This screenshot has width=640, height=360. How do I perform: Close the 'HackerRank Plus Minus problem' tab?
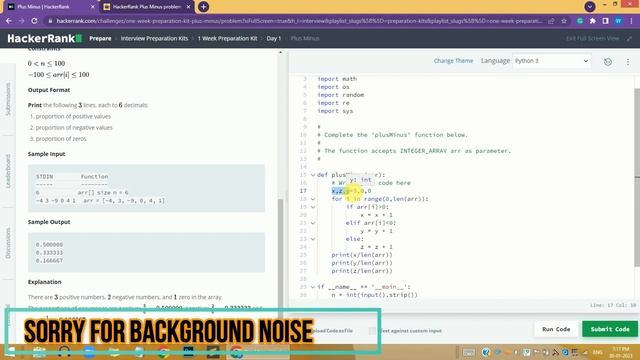189,7
